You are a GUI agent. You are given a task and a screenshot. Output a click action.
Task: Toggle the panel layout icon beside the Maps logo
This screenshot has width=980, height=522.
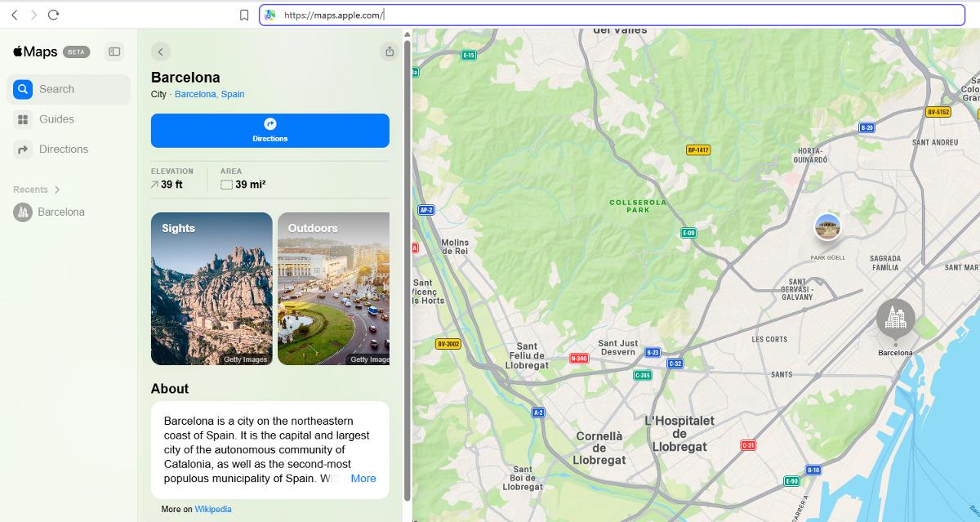pyautogui.click(x=114, y=51)
